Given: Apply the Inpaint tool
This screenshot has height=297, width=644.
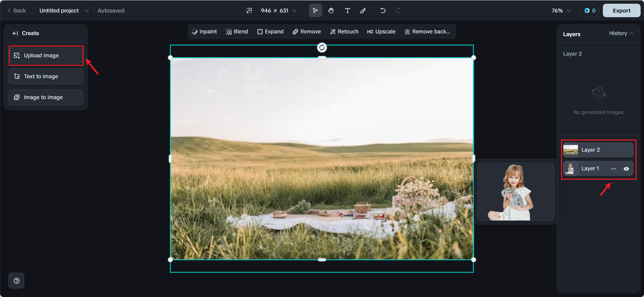Looking at the screenshot, I should [x=204, y=32].
